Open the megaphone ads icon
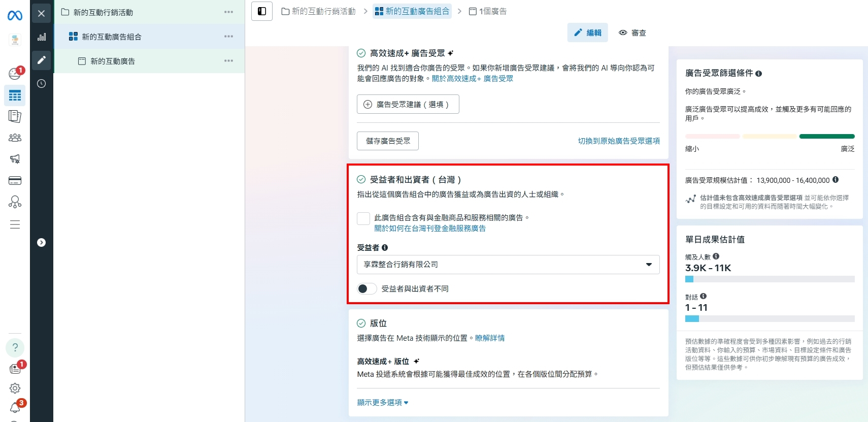Screen dimensions: 868x422 point(15,159)
